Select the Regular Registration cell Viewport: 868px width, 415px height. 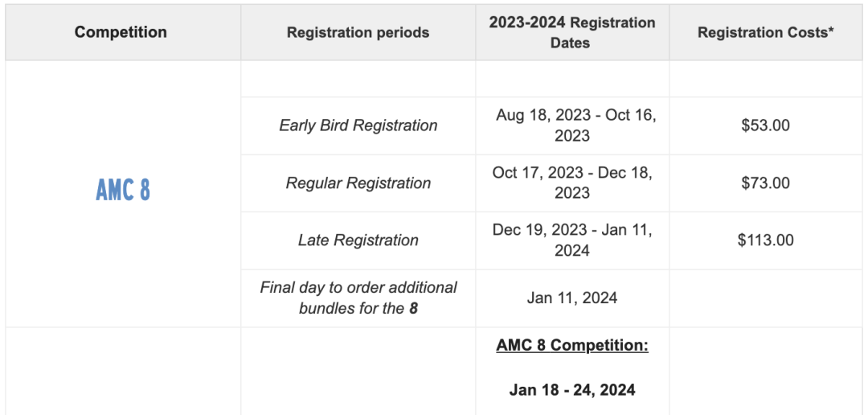point(358,183)
